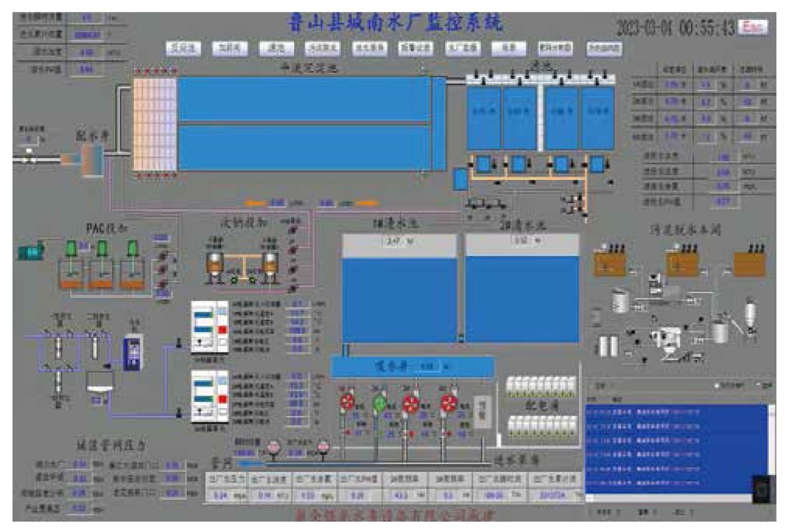Click the red Esc button
Screen dimensions: 794x532
[752, 27]
